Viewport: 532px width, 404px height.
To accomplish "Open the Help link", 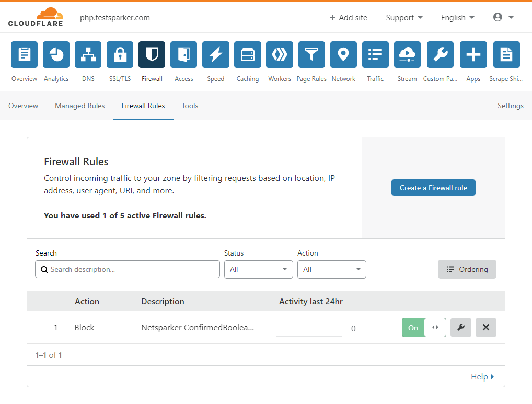I will (x=479, y=376).
